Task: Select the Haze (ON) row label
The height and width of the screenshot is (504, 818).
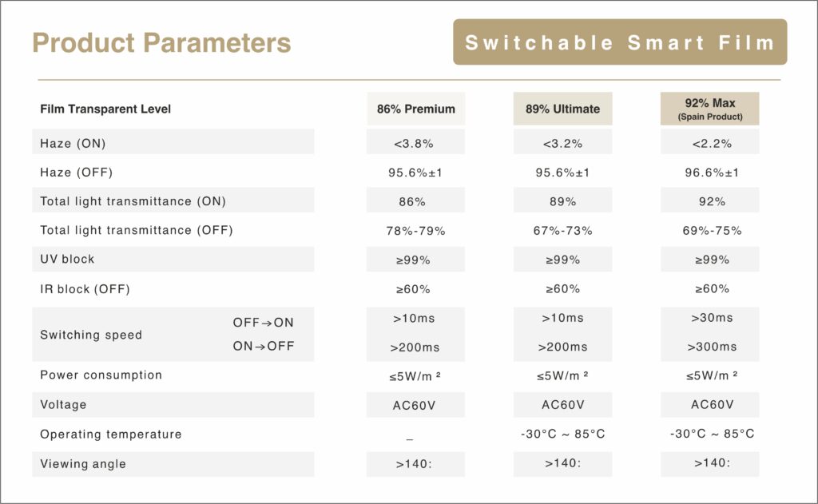Action: pyautogui.click(x=73, y=144)
